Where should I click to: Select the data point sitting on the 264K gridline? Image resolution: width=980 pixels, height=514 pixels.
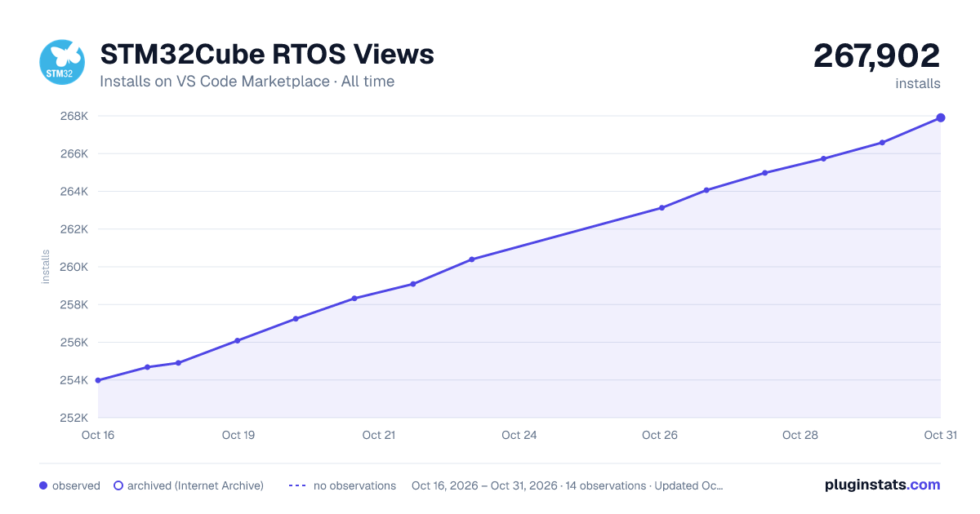click(706, 190)
